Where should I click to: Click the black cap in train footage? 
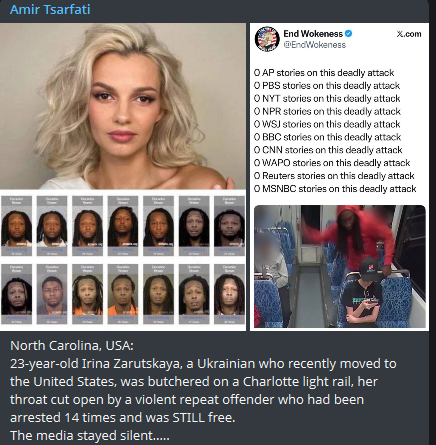coord(369,269)
